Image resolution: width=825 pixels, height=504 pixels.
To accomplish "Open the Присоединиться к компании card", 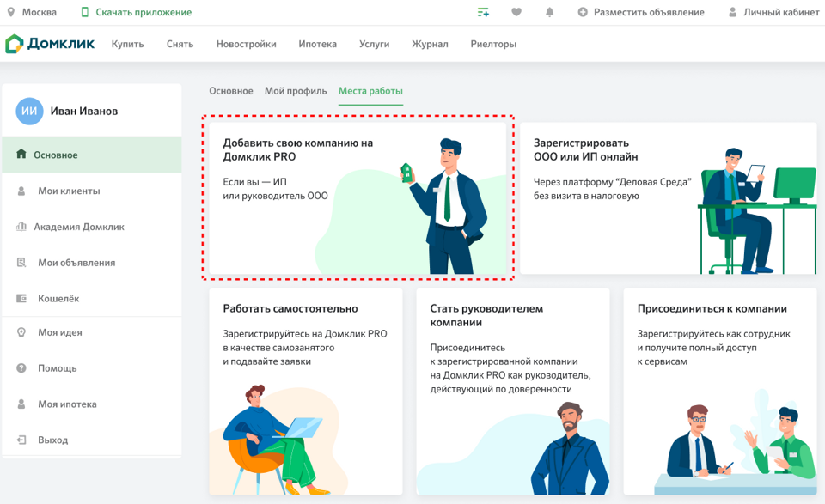I will tap(720, 392).
